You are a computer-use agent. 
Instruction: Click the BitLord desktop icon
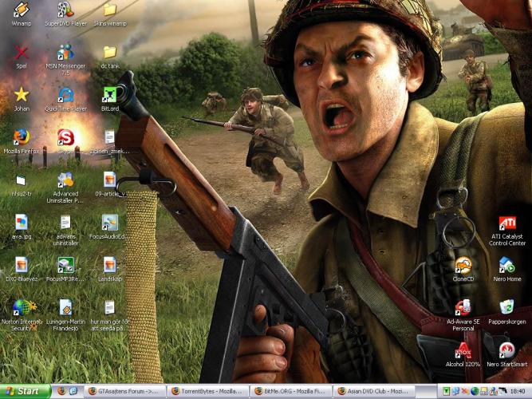109,95
